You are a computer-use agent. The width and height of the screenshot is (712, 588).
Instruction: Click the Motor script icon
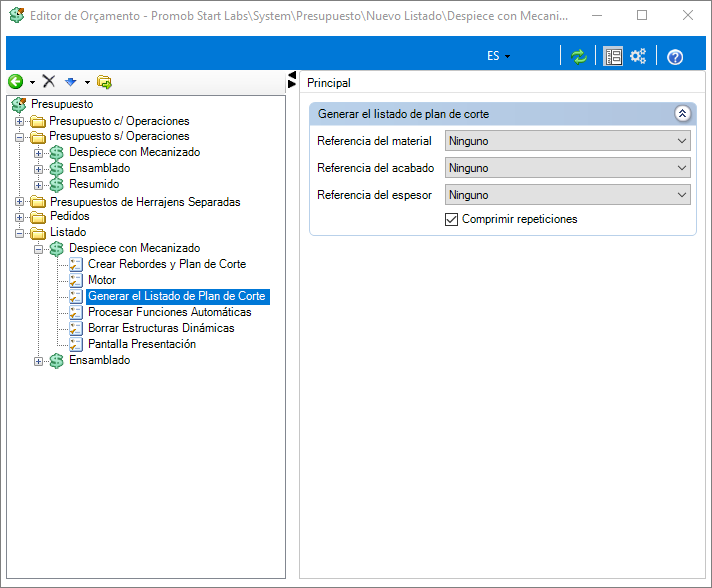tap(76, 281)
